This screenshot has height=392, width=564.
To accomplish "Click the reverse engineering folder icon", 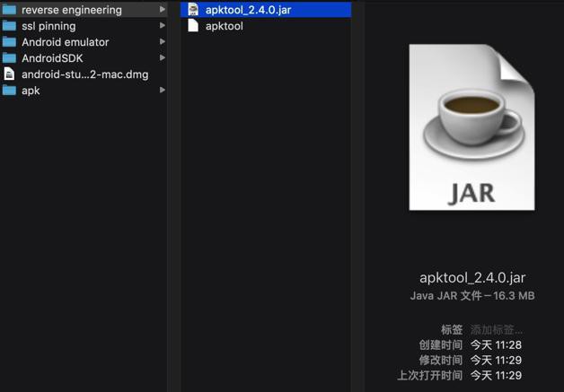I will (9, 10).
